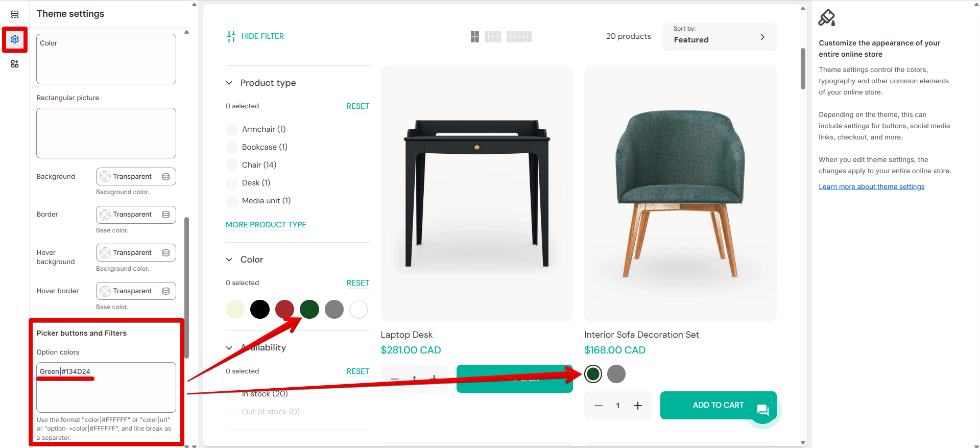Switch to four-column grid view icon

click(x=519, y=37)
